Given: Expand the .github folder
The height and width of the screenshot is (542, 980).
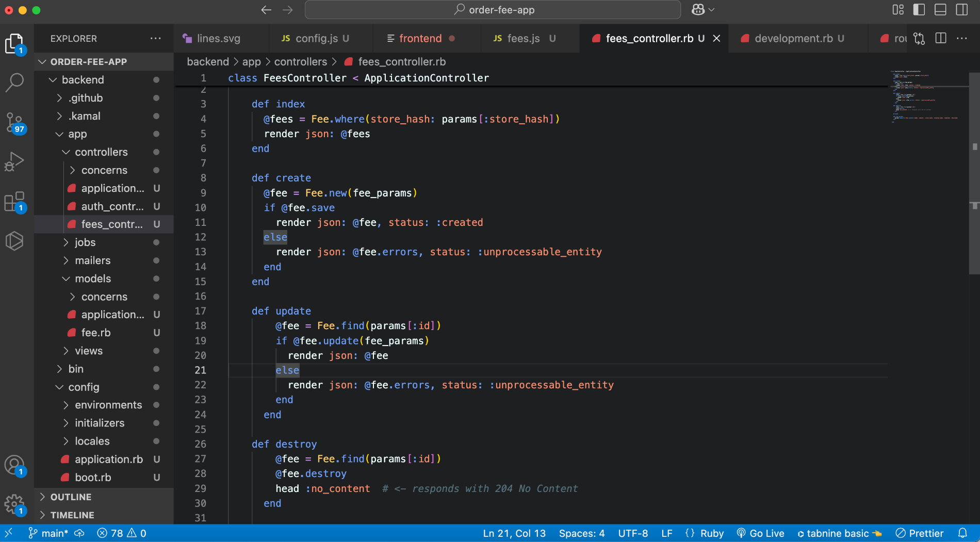Looking at the screenshot, I should coord(104,98).
